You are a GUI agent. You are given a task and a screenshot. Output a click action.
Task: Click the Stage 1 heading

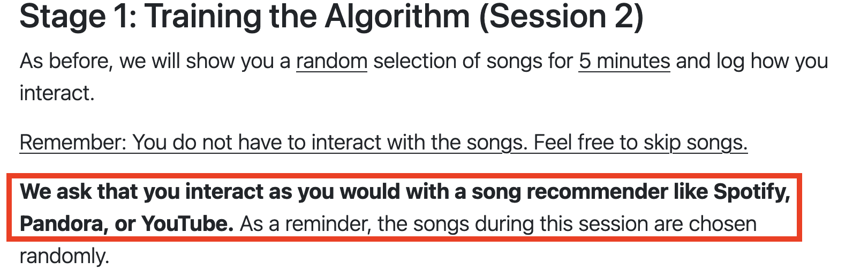[331, 17]
